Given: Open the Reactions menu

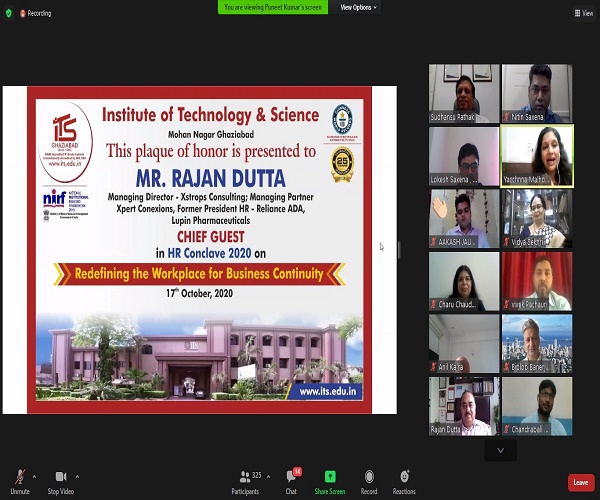Looking at the screenshot, I should [x=404, y=482].
